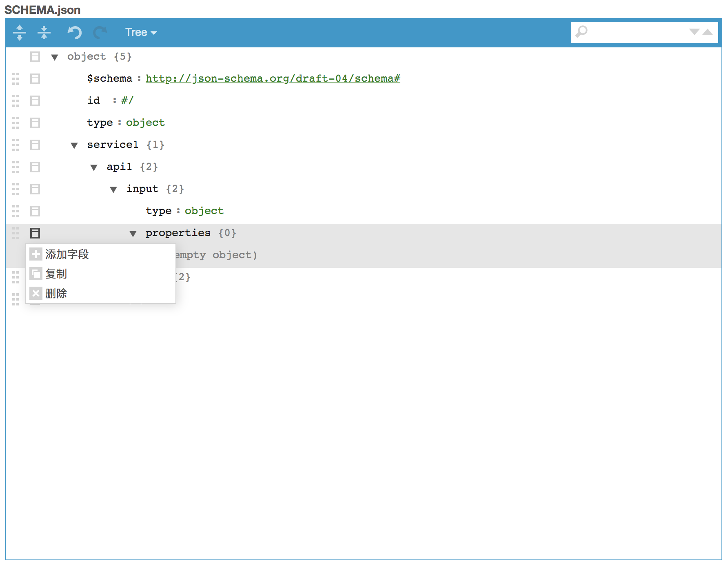
Task: Grab the drag handle of root type row
Action: tap(16, 123)
